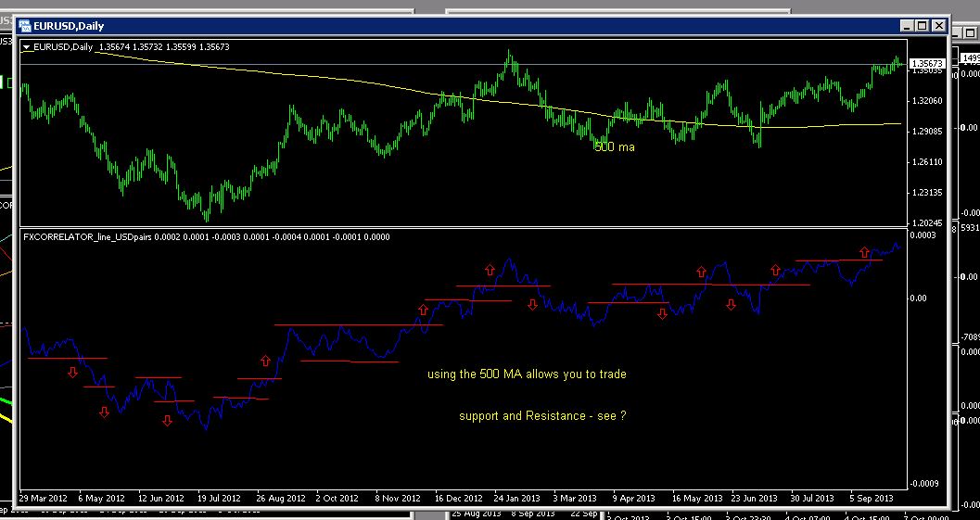Click the -0.0009 indicator scale value
The height and width of the screenshot is (520, 980).
point(926,484)
